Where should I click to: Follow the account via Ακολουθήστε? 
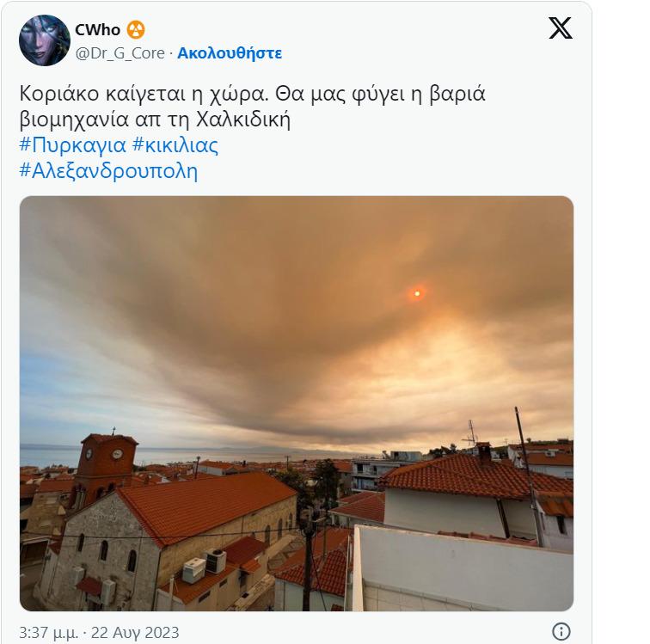(x=230, y=53)
